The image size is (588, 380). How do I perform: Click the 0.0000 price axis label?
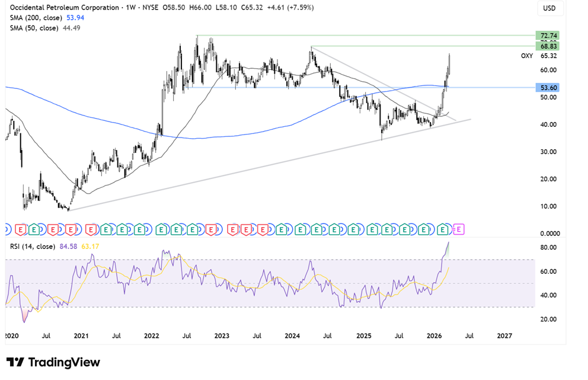pos(549,234)
